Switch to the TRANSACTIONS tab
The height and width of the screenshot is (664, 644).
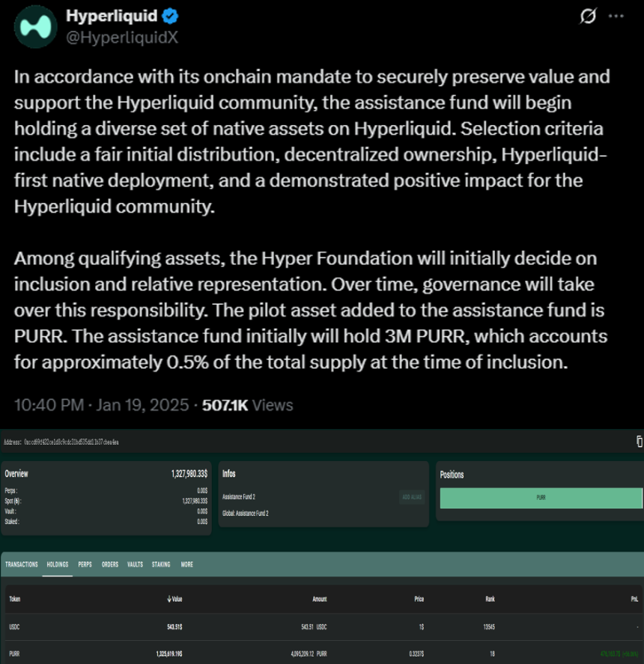(22, 564)
